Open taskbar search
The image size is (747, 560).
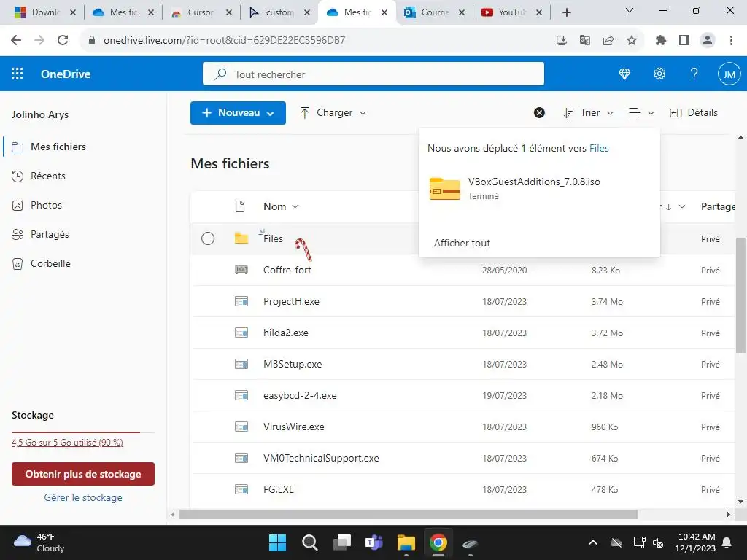click(309, 542)
